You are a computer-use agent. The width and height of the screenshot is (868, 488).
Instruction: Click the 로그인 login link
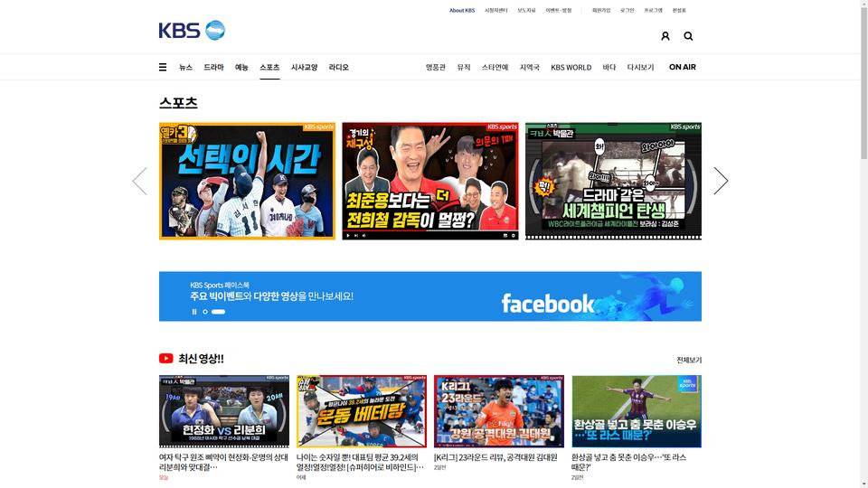(627, 10)
